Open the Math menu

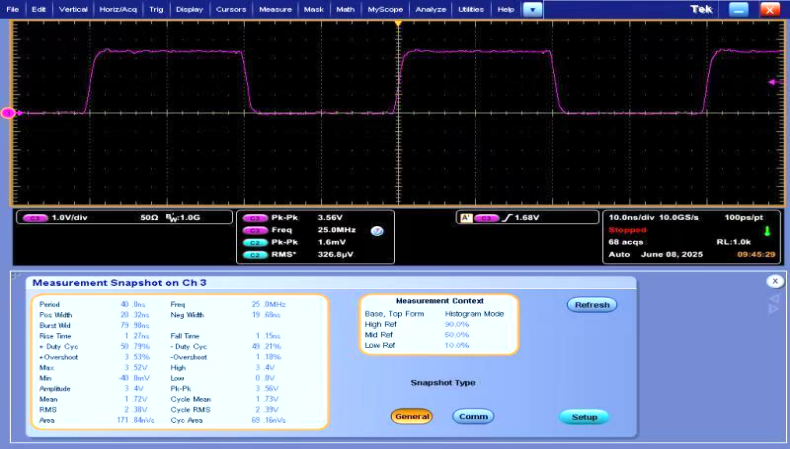345,9
